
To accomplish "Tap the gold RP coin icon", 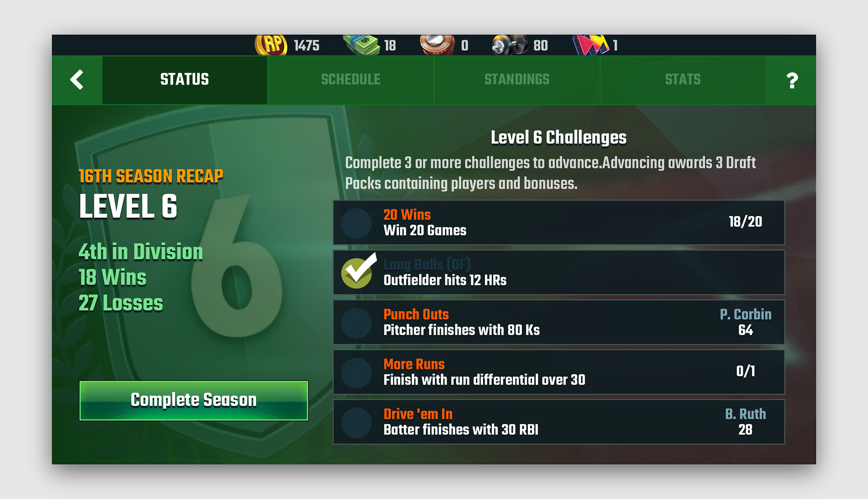I will [x=271, y=45].
